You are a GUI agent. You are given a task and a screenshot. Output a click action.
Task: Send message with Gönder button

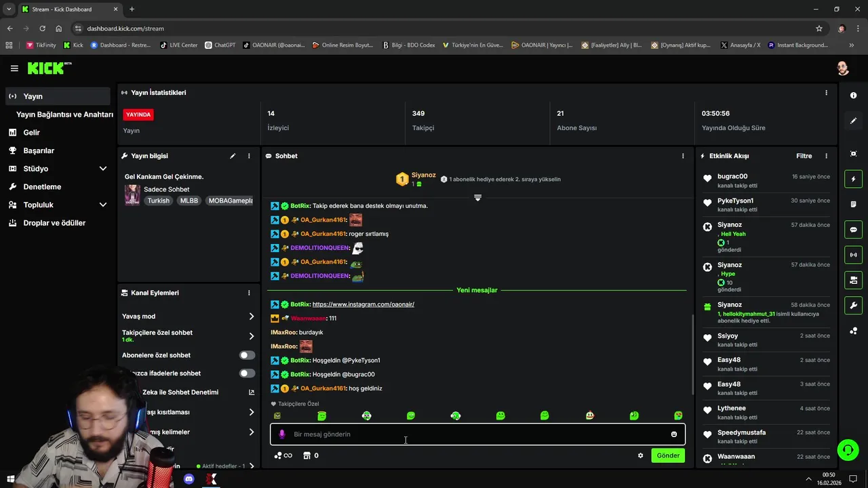pos(668,455)
